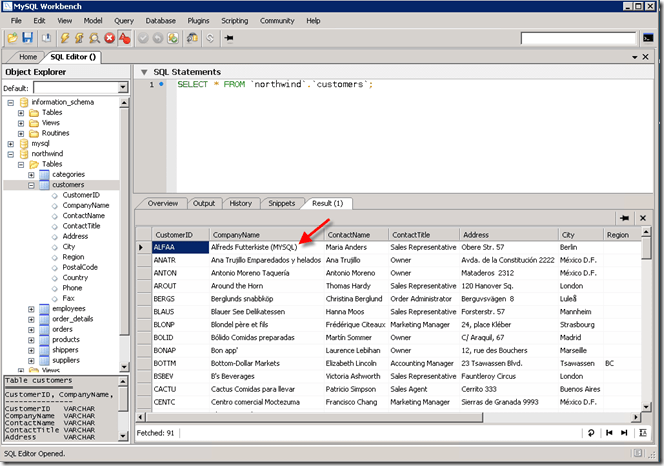The image size is (664, 466).
Task: Stop query with the red X icon
Action: [109, 39]
